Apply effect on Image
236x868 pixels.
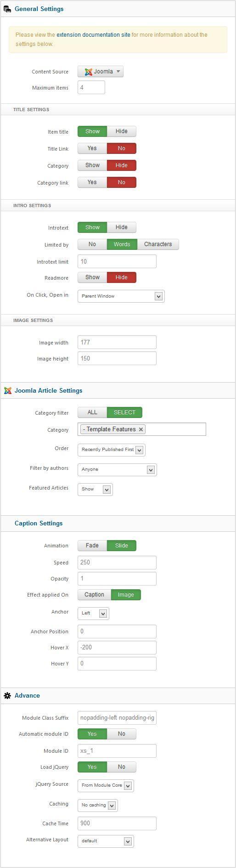[x=126, y=595]
